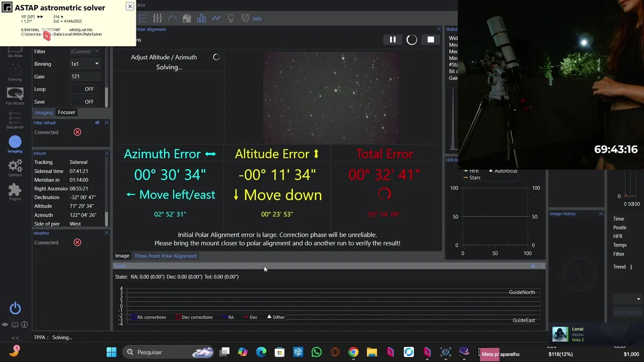Open the dropdown under the Trend panel
This screenshot has height=362, width=644.
coord(627,299)
